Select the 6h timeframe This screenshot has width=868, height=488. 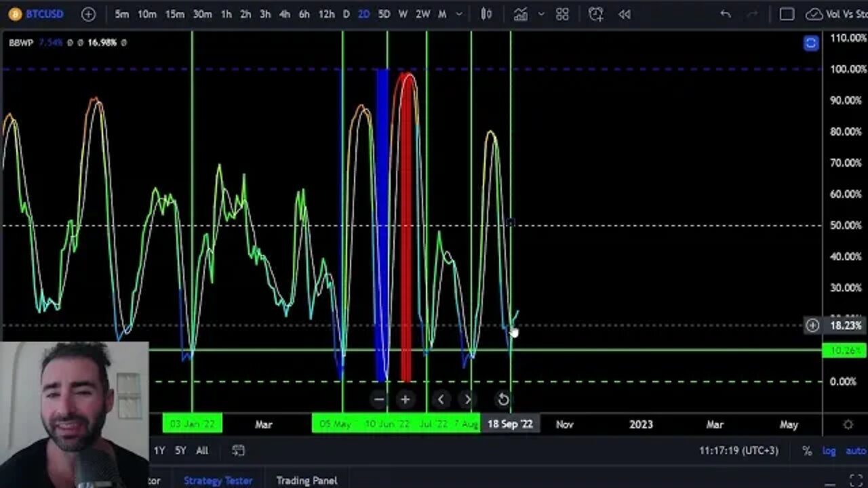[304, 14]
